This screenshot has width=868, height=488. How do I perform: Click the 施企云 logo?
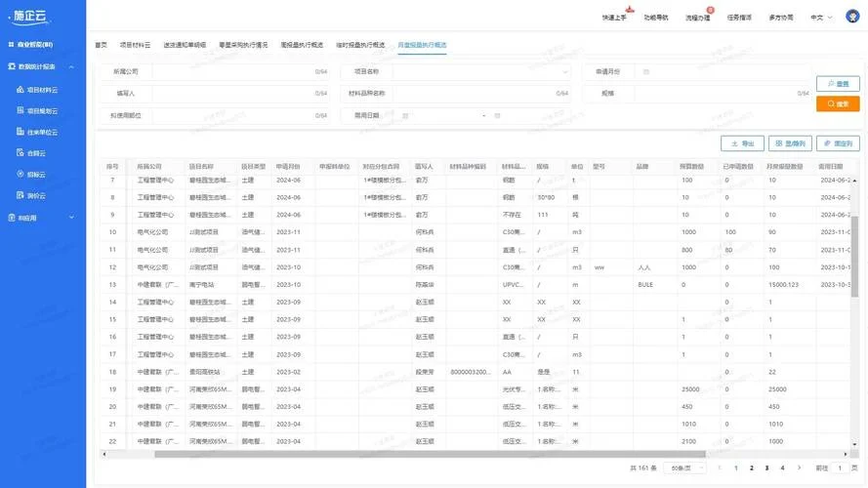(x=28, y=17)
